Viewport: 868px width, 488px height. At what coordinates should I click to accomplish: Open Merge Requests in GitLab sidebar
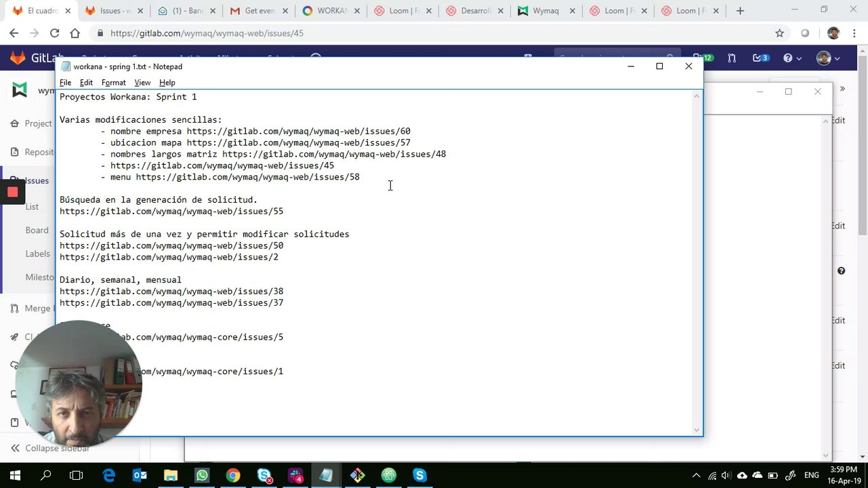pos(31,308)
